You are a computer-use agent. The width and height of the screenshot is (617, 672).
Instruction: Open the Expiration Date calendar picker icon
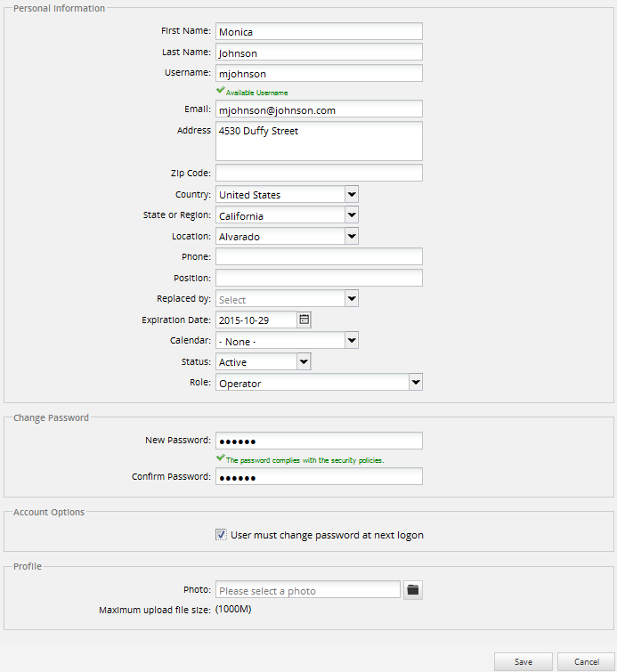[x=304, y=320]
